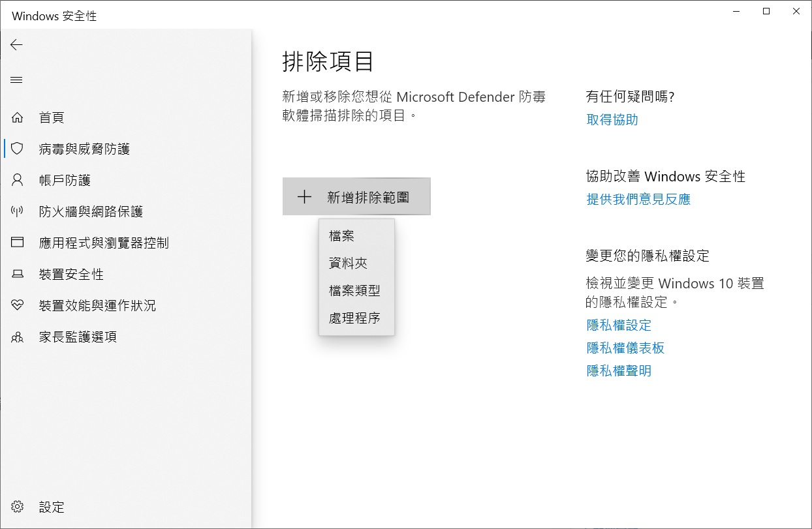Viewport: 812px width, 529px height.
Task: Click the plus icon on 新增排除範圍
Action: click(x=304, y=197)
